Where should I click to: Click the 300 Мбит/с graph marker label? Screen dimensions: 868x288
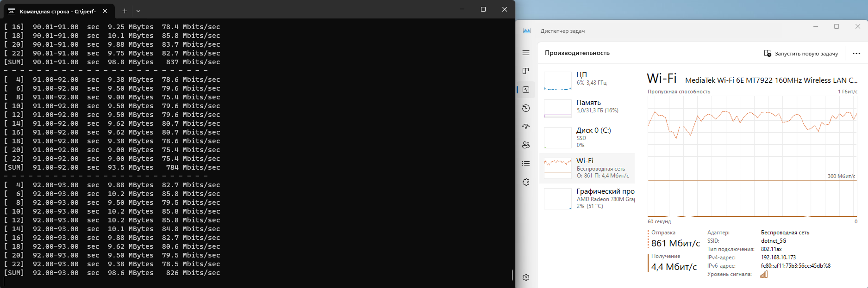841,176
